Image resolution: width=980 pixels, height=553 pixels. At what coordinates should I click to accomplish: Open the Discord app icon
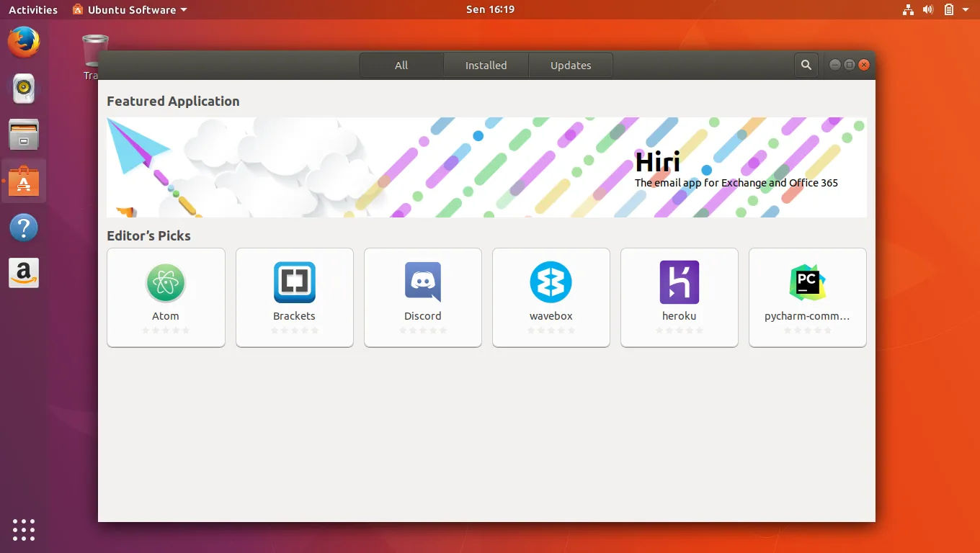point(422,282)
